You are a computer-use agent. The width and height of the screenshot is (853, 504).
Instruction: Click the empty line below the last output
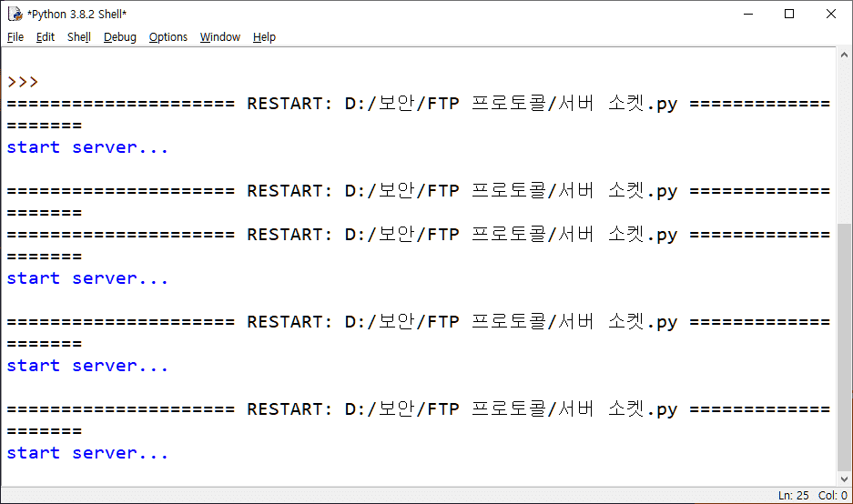coord(273,475)
